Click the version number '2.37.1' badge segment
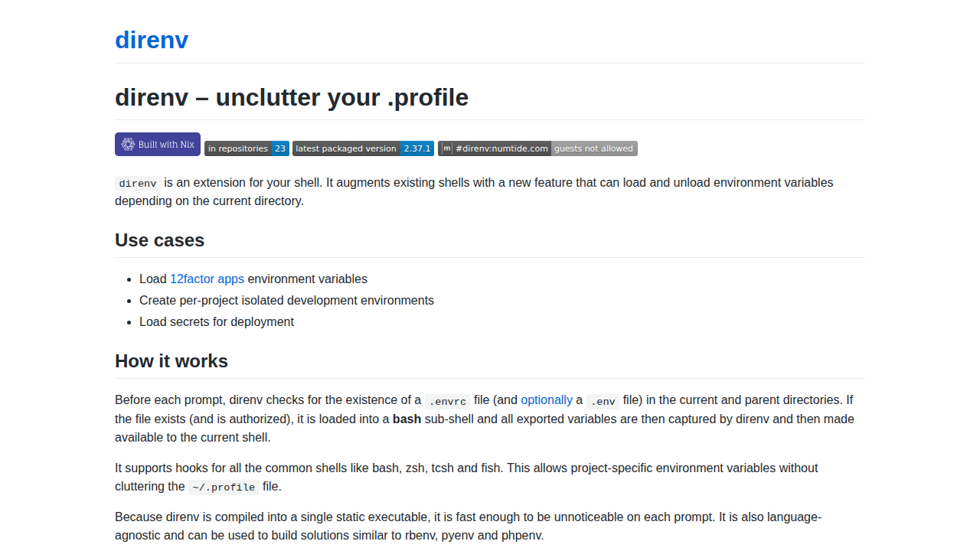The height and width of the screenshot is (551, 980). tap(417, 148)
